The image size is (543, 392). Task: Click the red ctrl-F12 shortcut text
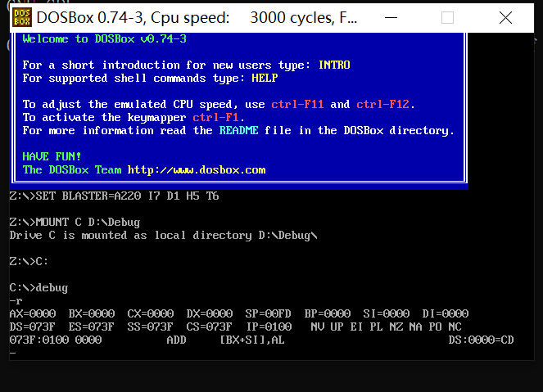[382, 105]
